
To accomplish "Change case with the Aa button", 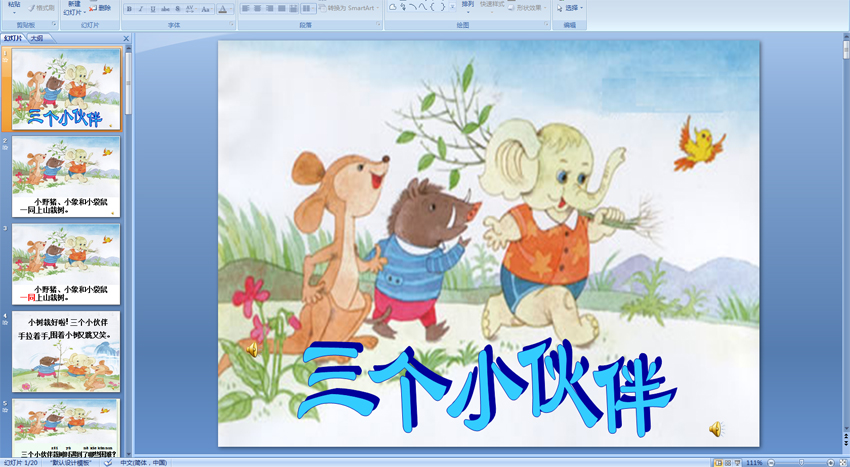I will (206, 9).
